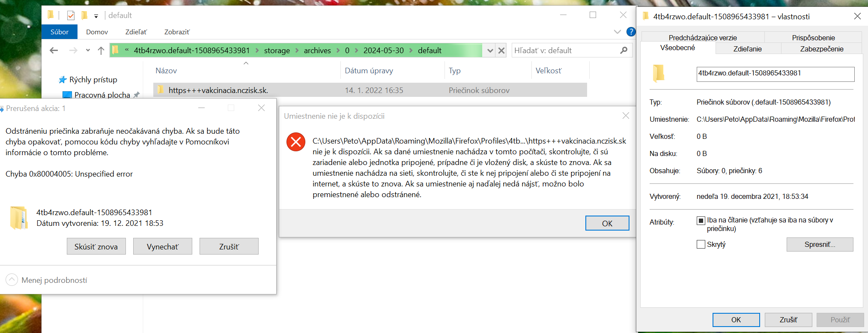Open Explorer help icon
868x333 pixels.
click(631, 32)
